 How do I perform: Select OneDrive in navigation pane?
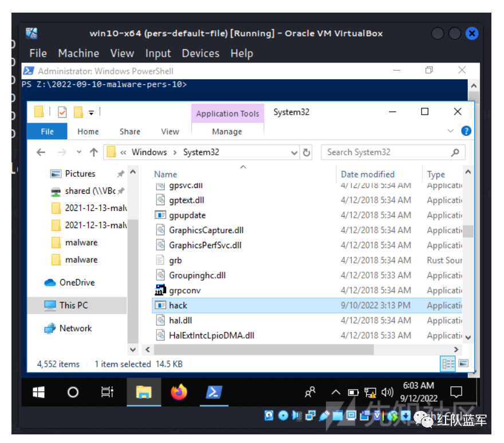pyautogui.click(x=77, y=283)
